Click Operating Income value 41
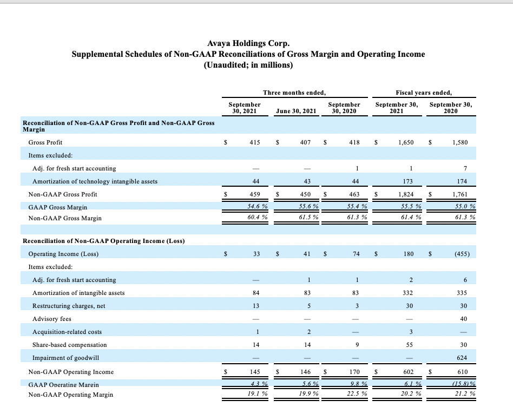 307,254
